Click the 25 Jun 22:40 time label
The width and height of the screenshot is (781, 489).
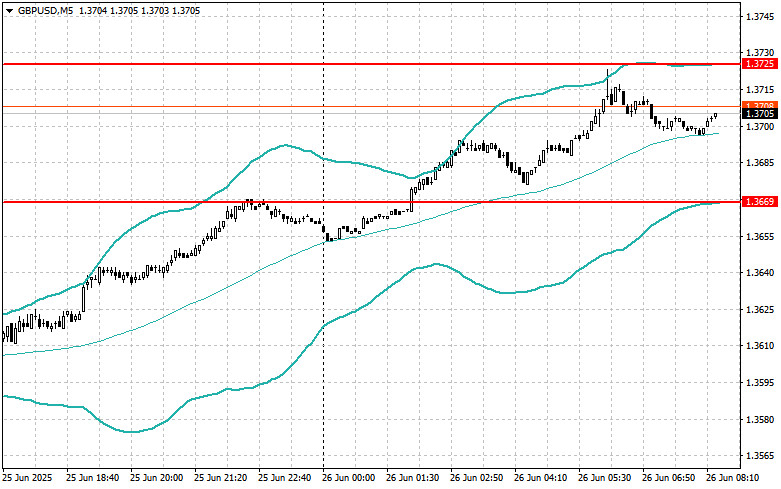(x=284, y=478)
